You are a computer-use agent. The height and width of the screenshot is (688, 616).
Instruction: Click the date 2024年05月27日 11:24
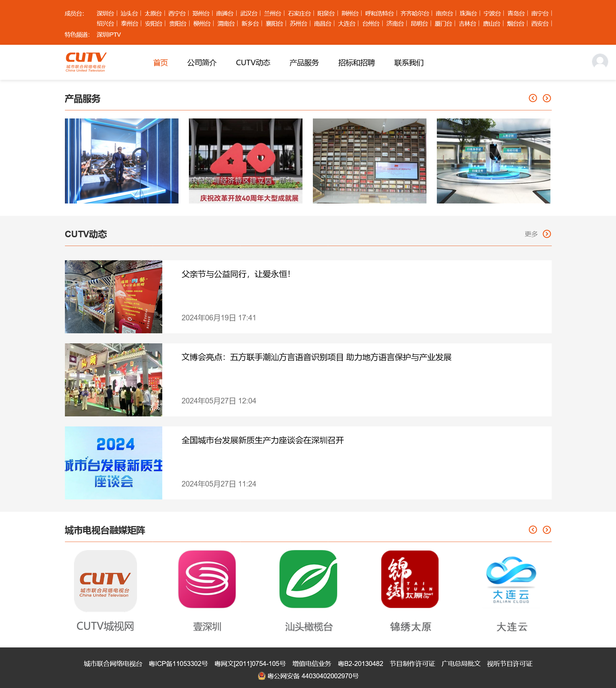[219, 484]
